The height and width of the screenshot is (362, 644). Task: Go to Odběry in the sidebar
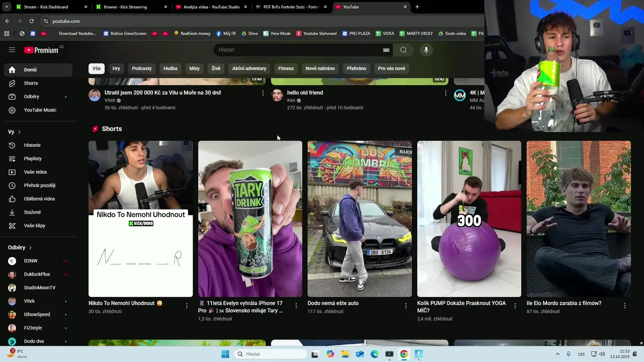point(38,97)
